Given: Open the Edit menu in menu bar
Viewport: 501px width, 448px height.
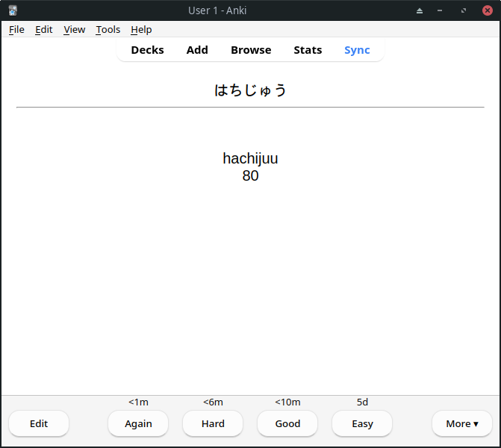Looking at the screenshot, I should (44, 29).
